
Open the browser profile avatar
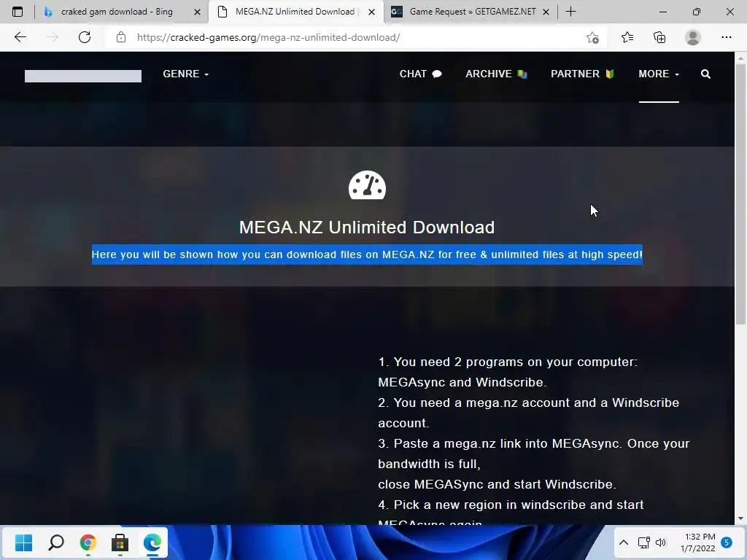[x=693, y=37]
